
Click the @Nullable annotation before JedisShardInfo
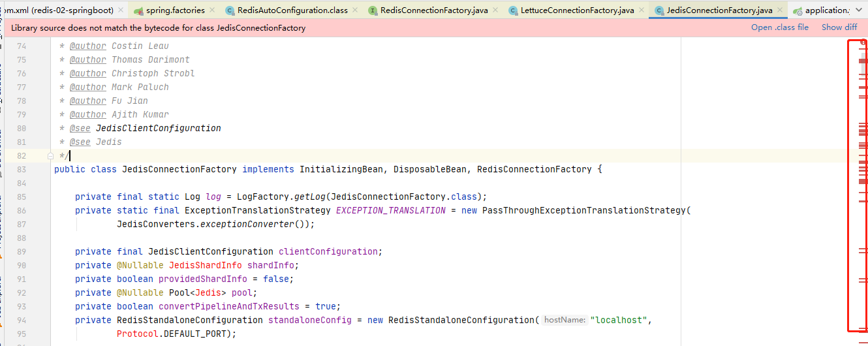tap(140, 265)
